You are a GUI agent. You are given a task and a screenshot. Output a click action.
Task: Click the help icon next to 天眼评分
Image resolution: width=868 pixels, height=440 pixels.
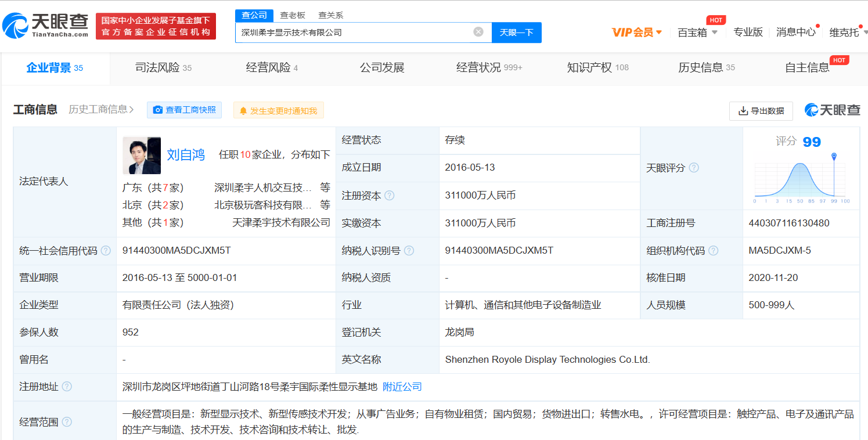click(x=694, y=168)
